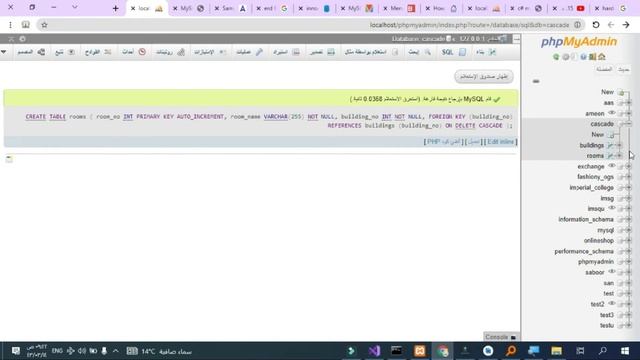Screen dimensions: 640x360
Task: Click the Edit inline link
Action: [501, 142]
